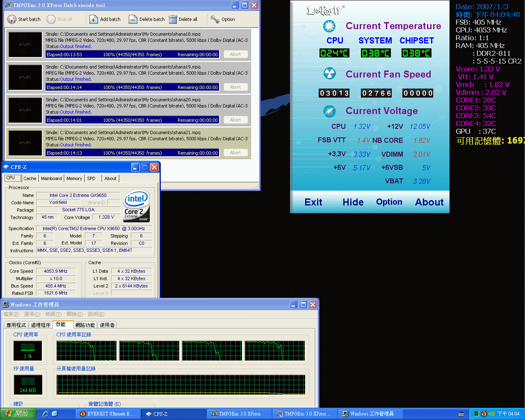
Task: Click Add batch in TMPGEnc toolbar
Action: tap(105, 19)
